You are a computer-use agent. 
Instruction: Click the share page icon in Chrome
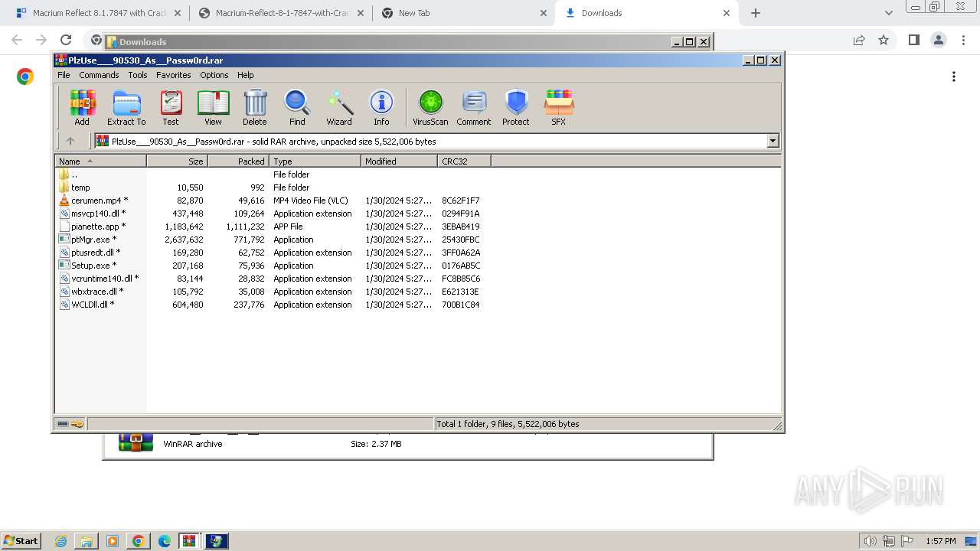[x=859, y=40]
